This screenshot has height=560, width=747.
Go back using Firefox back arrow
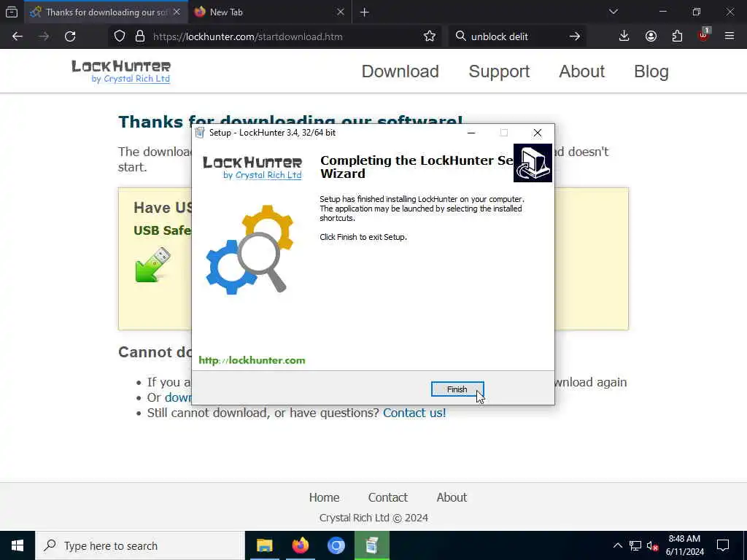18,36
